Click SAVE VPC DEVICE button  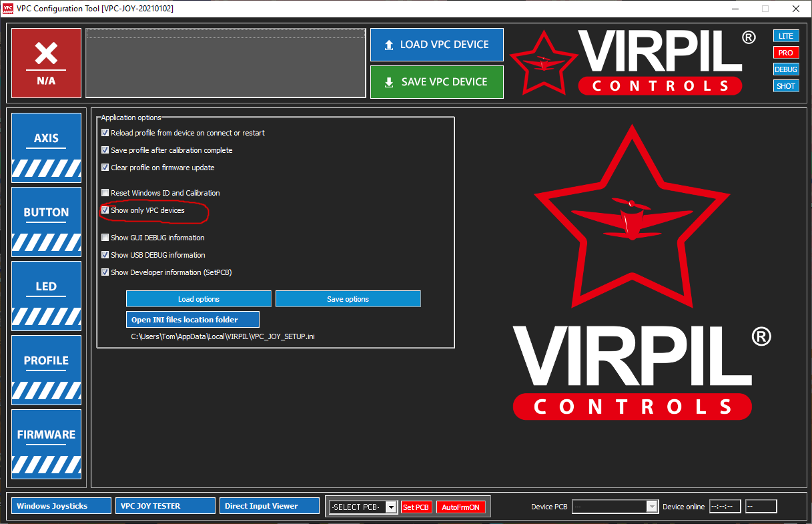(x=437, y=82)
